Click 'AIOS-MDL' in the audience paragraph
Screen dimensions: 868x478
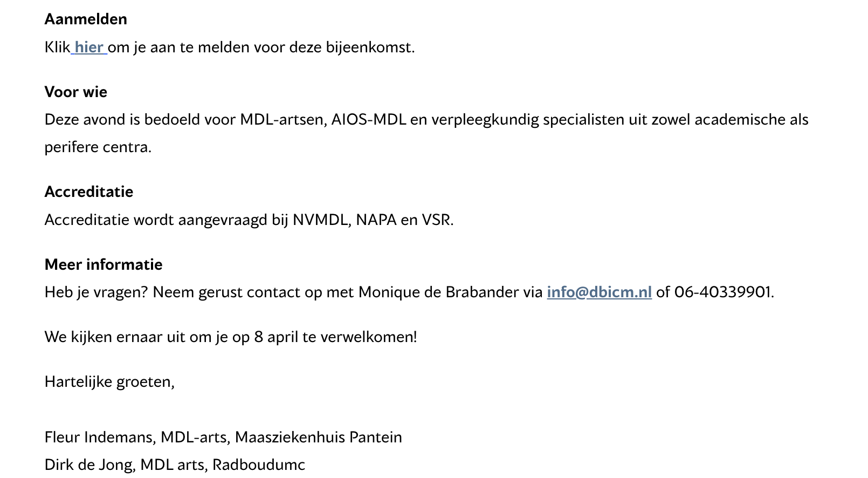[x=369, y=120]
